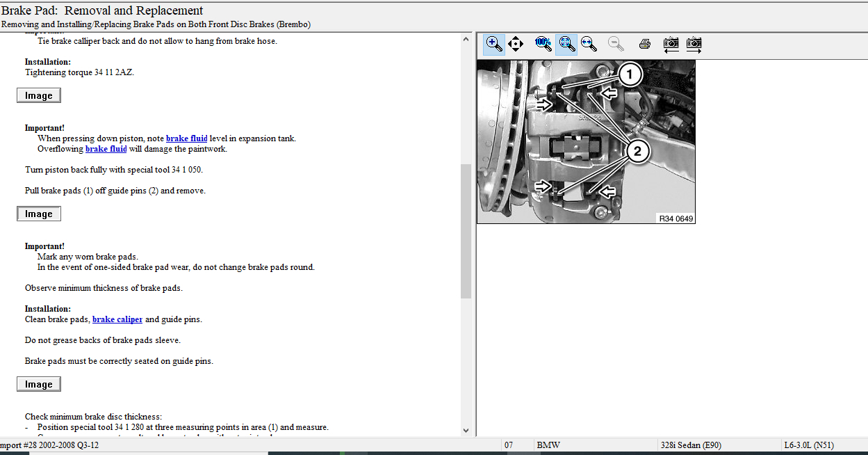Click scrollbar down arrow of text pane
868x455 pixels.
point(466,431)
